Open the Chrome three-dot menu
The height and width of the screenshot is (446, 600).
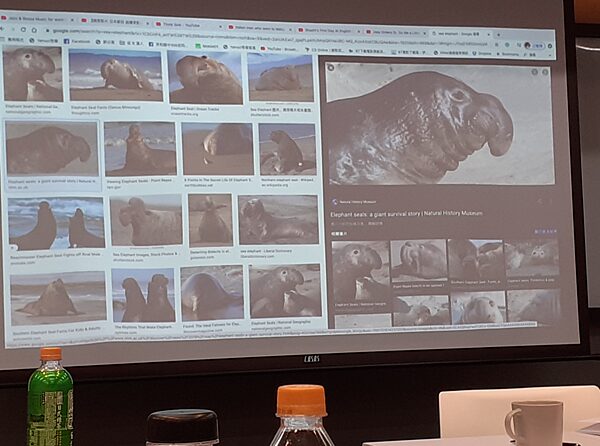click(x=549, y=46)
